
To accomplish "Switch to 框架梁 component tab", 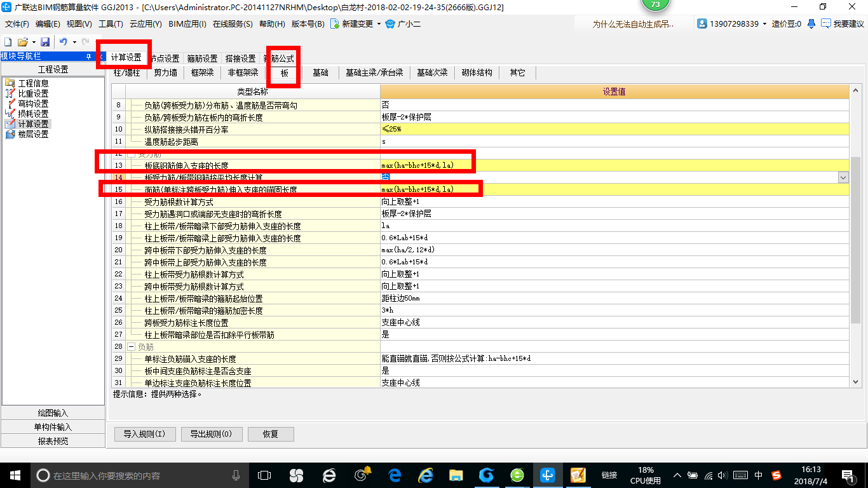I will (202, 73).
